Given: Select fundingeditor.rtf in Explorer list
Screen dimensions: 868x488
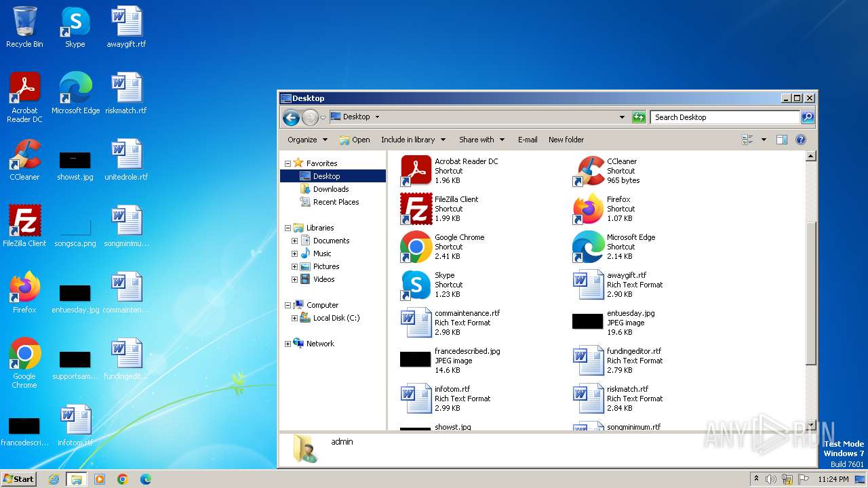Looking at the screenshot, I should (x=617, y=361).
